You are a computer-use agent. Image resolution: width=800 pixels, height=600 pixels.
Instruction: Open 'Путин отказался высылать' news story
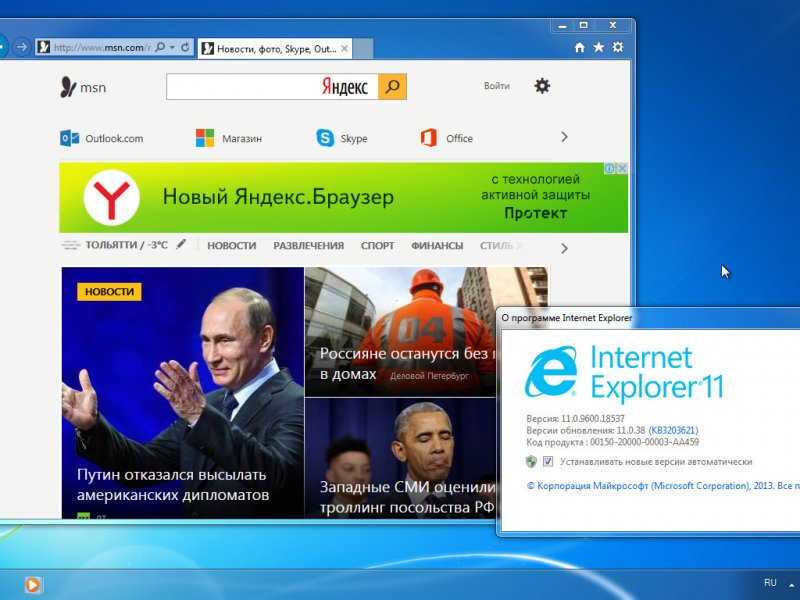tap(183, 393)
